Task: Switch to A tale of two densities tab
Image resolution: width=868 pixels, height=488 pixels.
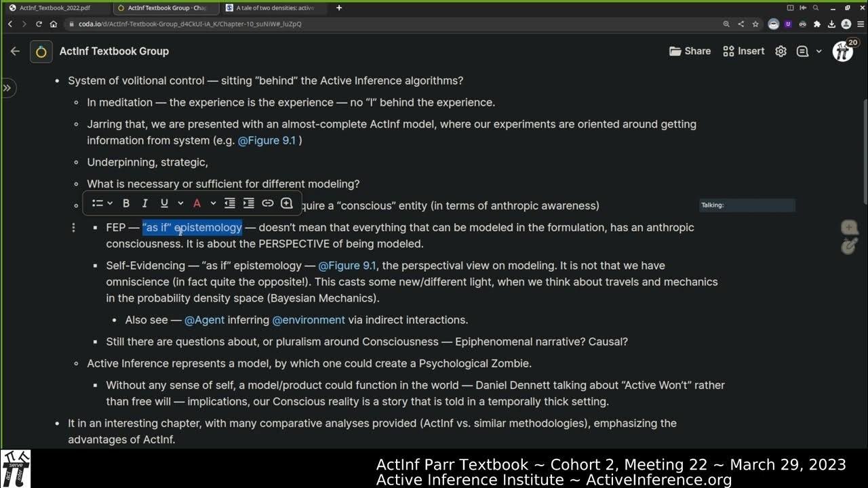Action: (x=275, y=8)
